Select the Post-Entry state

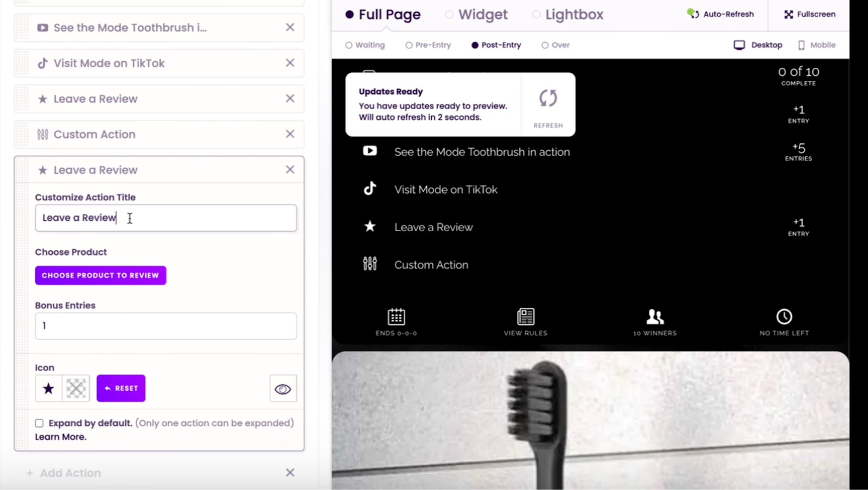496,45
